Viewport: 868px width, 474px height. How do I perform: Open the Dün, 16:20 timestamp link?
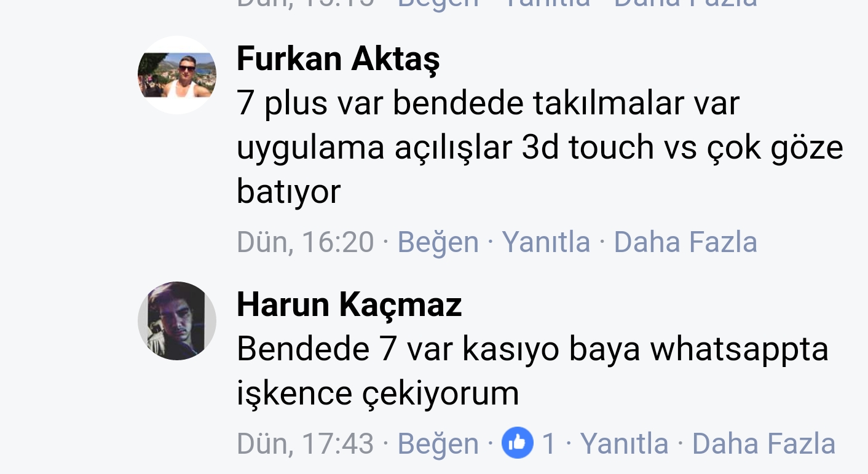[x=306, y=242]
